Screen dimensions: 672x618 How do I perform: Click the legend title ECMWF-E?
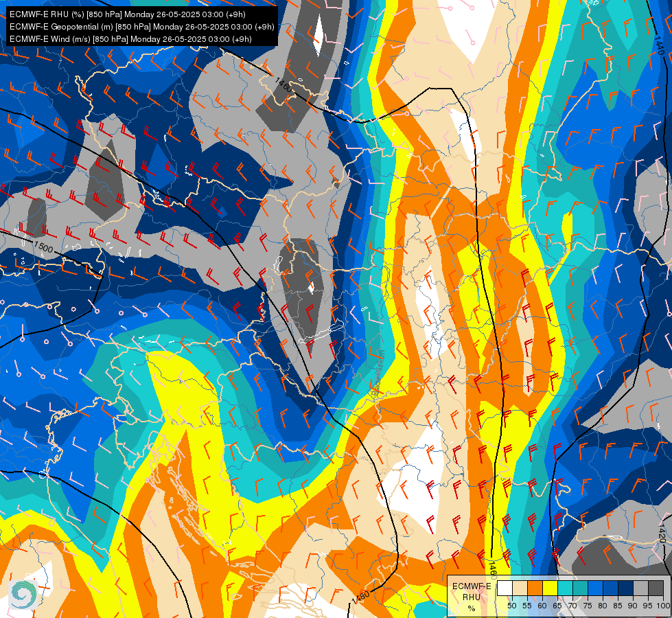472,586
